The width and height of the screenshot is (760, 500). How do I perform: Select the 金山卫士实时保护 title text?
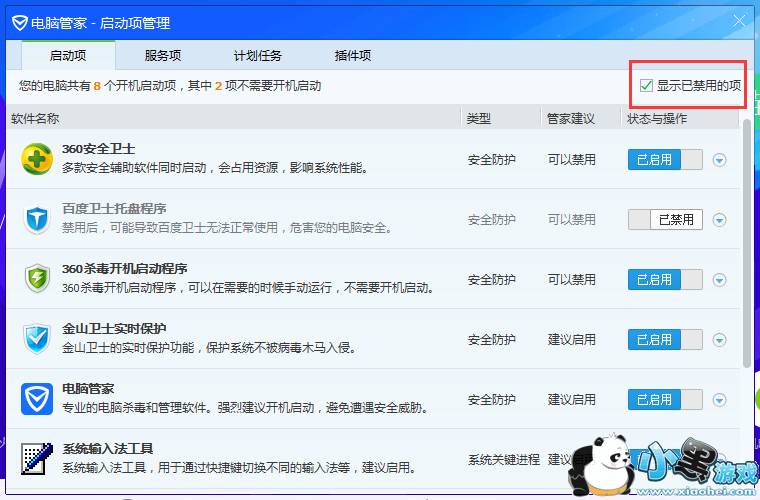point(114,328)
